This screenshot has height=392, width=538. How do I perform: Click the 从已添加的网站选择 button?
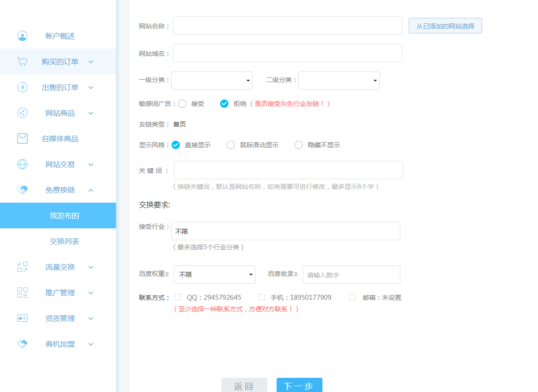(445, 26)
